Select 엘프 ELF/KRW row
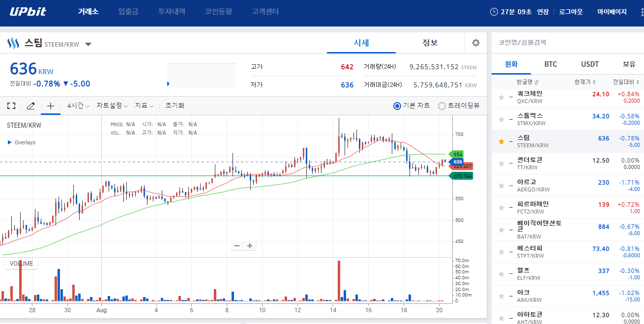 tap(568, 274)
